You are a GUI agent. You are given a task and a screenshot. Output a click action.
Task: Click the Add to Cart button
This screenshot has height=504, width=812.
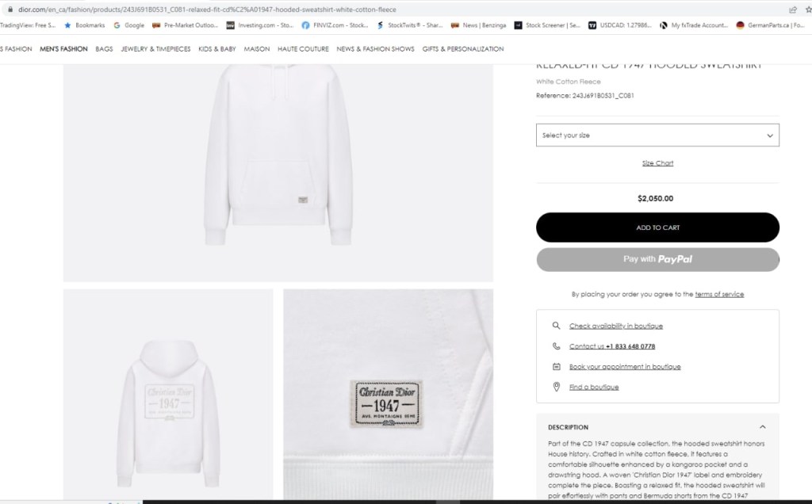(x=657, y=227)
